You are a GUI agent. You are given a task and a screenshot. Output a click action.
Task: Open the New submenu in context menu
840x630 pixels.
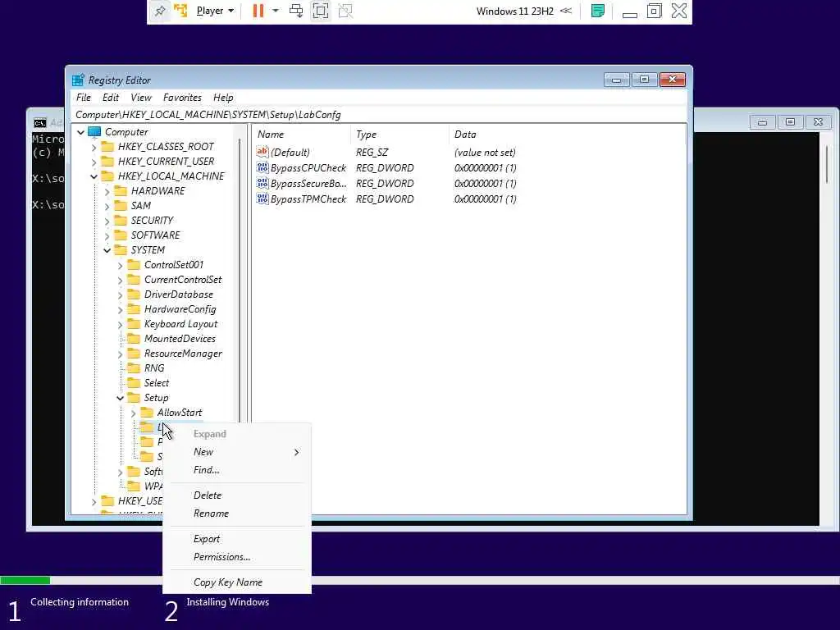(237, 452)
